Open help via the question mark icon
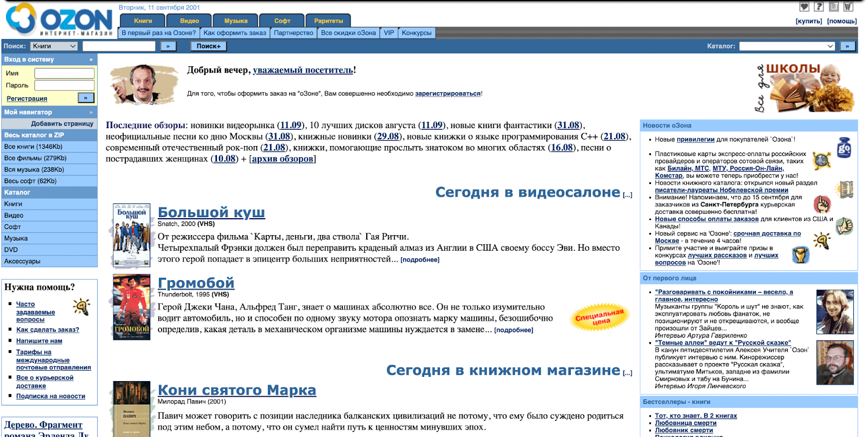The image size is (868, 437). (x=819, y=7)
